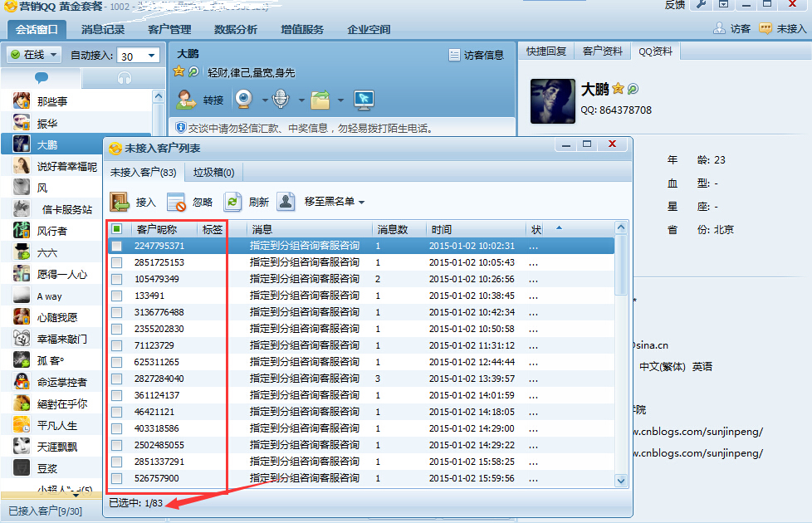Screen dimensions: 812x523
Task: Open the 垃圾箱(0) tab
Action: tap(213, 173)
